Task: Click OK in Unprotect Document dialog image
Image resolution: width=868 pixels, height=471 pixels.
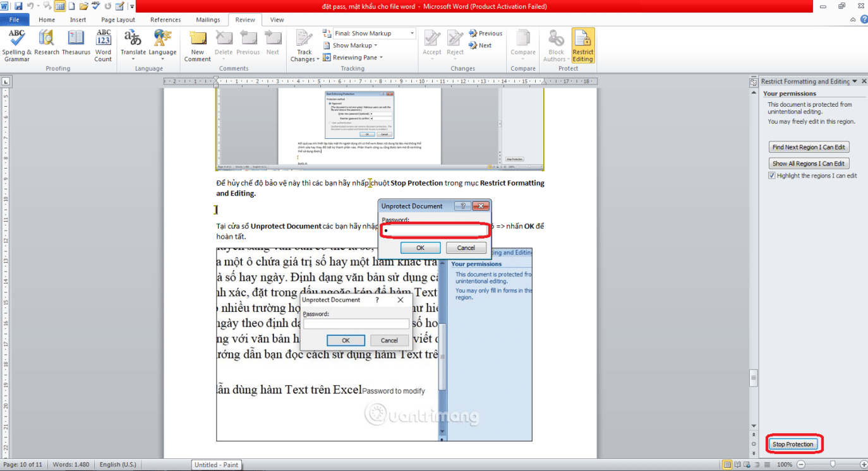Action: (420, 247)
